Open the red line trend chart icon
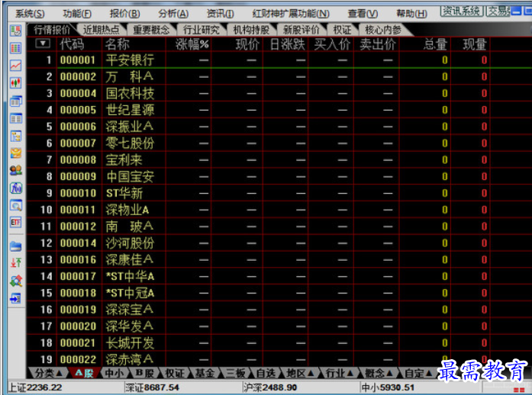The image size is (532, 395). [x=15, y=66]
